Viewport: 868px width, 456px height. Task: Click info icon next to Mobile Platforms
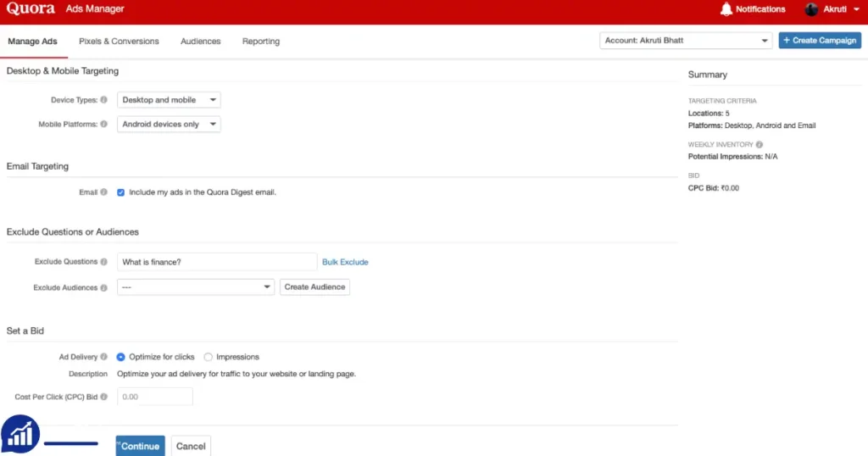(x=103, y=124)
